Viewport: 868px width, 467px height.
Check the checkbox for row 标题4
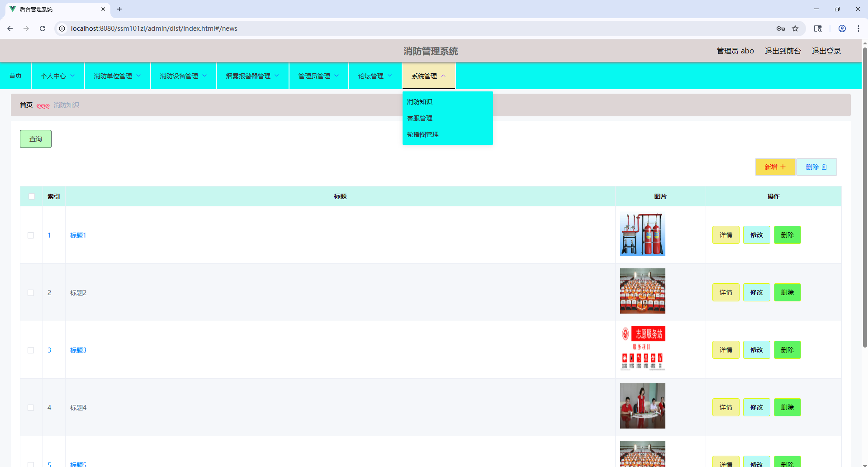pos(31,408)
